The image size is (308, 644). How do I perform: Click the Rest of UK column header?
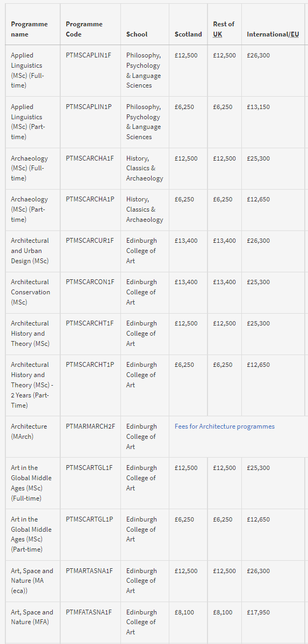click(x=224, y=29)
